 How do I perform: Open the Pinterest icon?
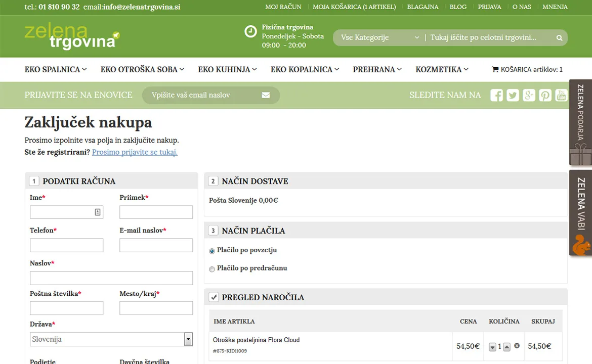coord(545,95)
